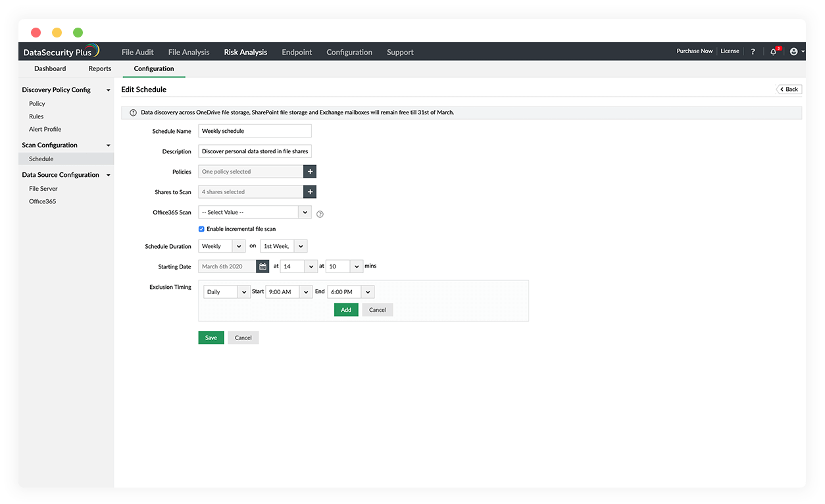Open the Start 9:00 AM dropdown
Image resolution: width=825 pixels, height=504 pixels.
click(289, 291)
